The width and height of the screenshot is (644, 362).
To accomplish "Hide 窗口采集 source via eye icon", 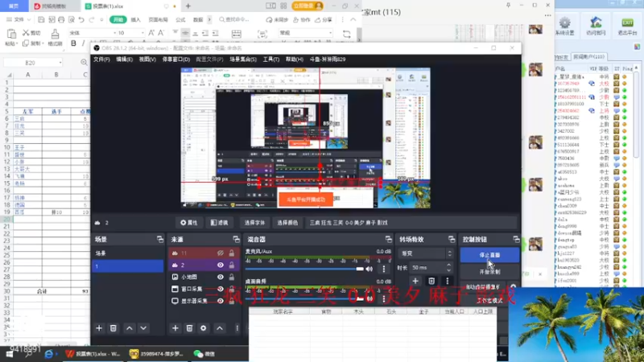I will click(221, 289).
